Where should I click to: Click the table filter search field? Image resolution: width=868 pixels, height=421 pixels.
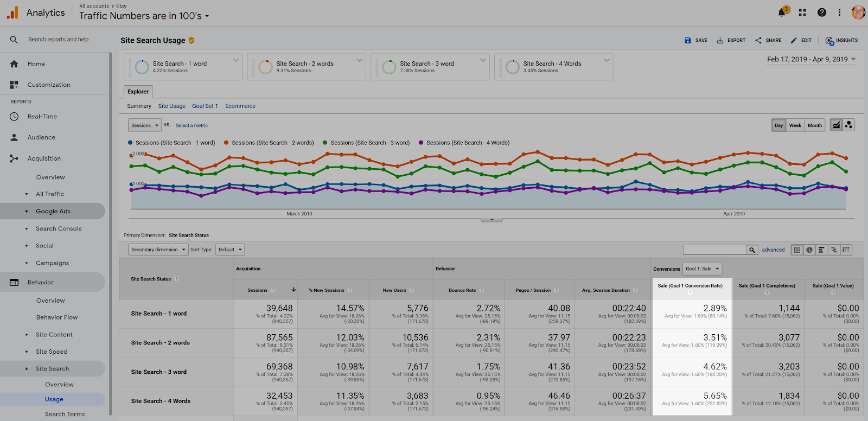click(714, 250)
